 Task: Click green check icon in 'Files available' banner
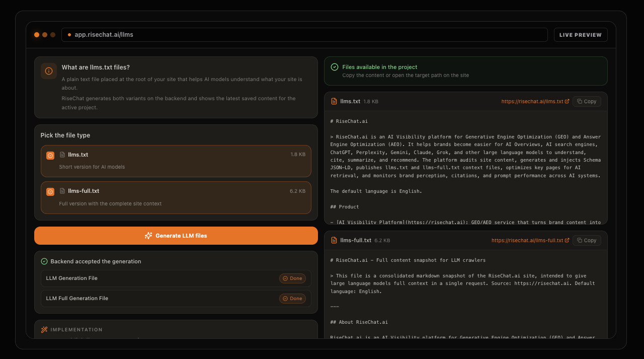point(335,67)
